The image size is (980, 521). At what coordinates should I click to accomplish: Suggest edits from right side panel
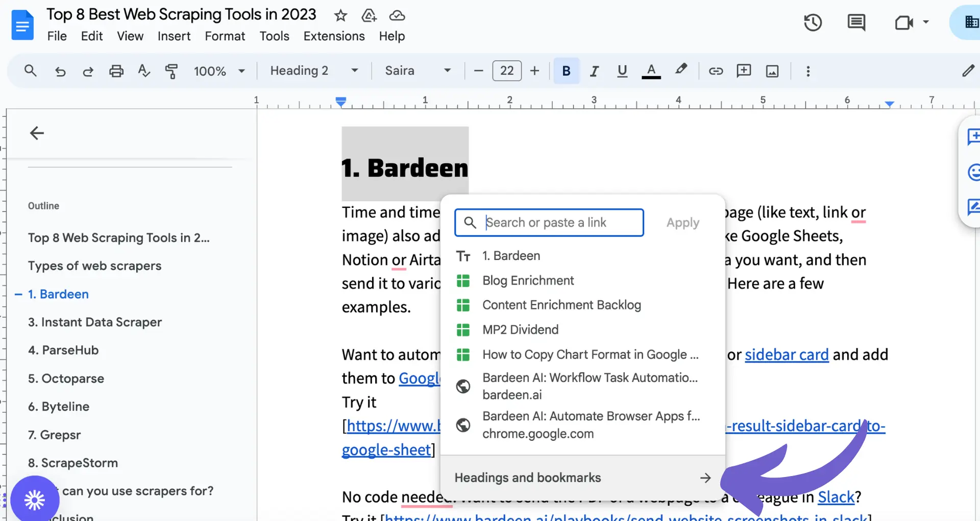[x=973, y=207]
